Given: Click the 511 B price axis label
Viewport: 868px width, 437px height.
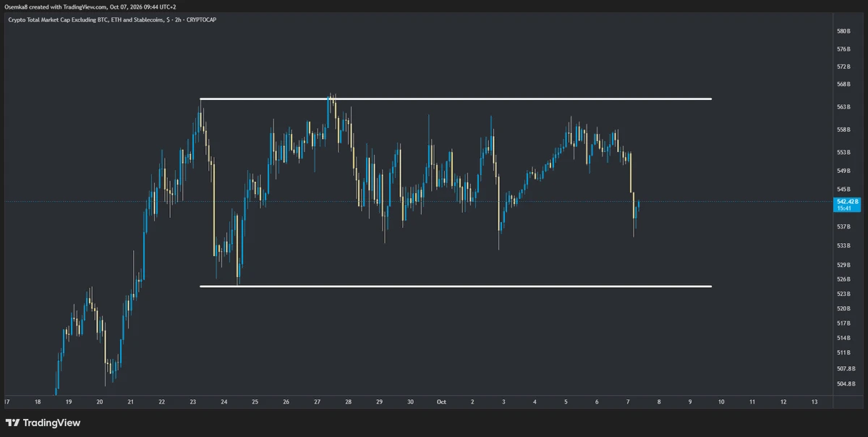Looking at the screenshot, I should (843, 352).
